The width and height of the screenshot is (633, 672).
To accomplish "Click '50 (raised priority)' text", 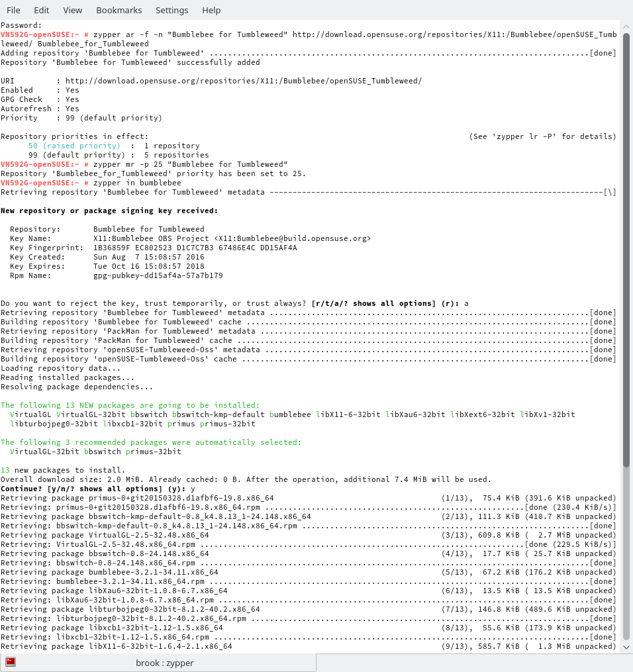I will point(74,146).
